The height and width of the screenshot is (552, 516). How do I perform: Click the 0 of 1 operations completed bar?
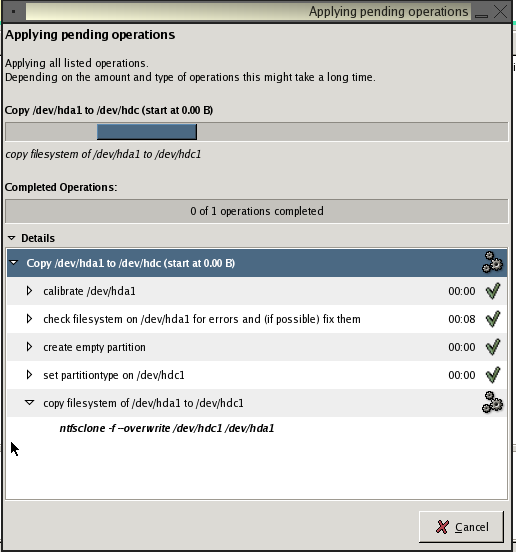click(257, 211)
